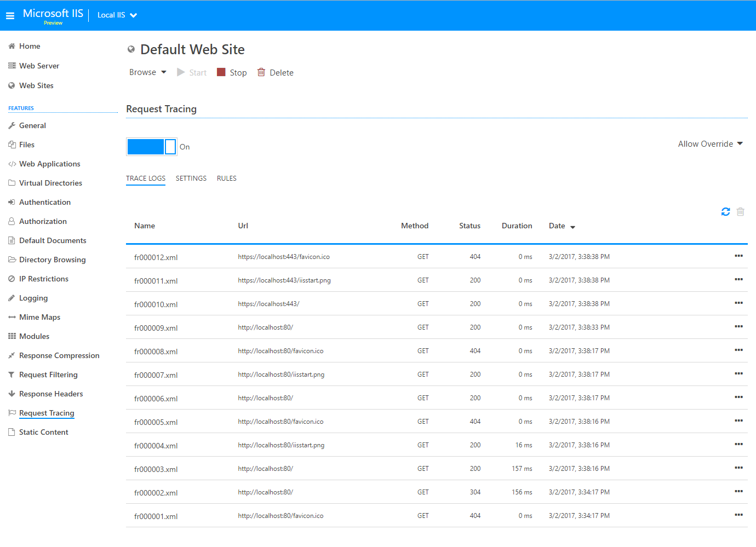Screen dimensions: 756x547
Task: Click the red Stop square icon
Action: tap(221, 72)
